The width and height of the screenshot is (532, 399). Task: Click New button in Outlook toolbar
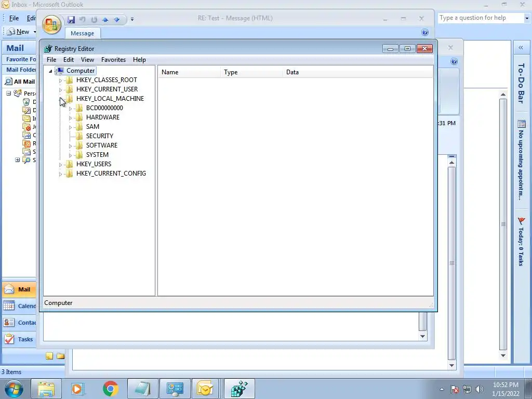pyautogui.click(x=18, y=32)
